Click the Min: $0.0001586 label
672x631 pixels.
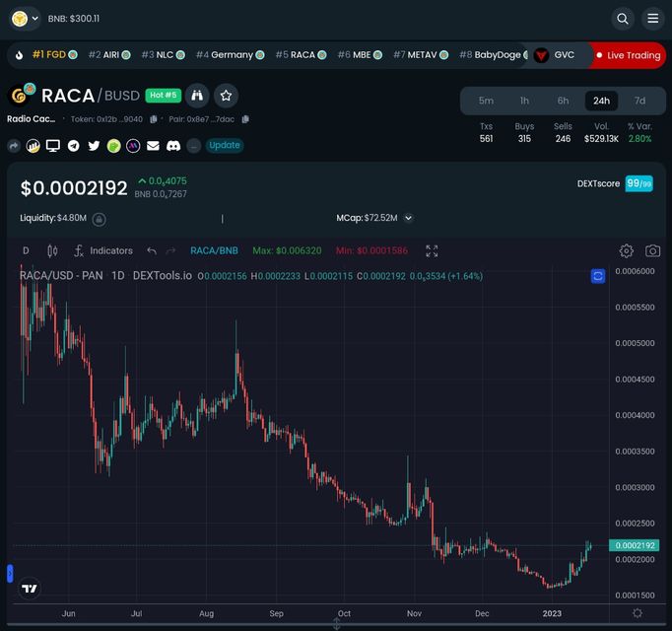click(x=371, y=250)
